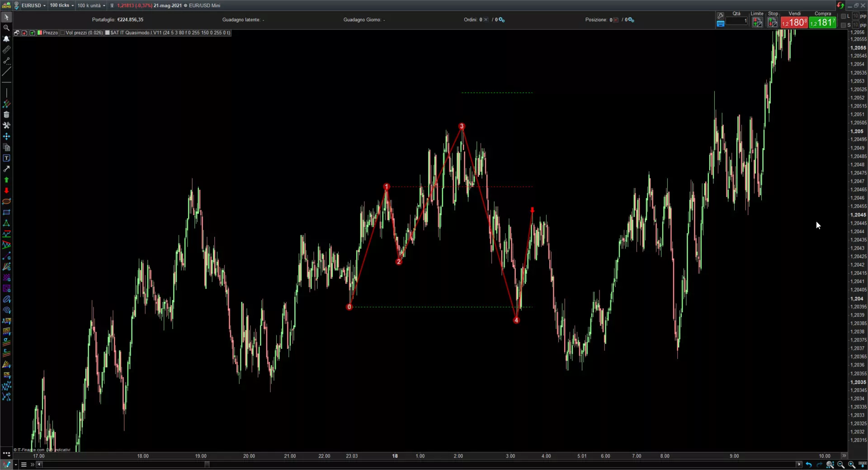This screenshot has width=868, height=470.
Task: Detach the chart panel window icon
Action: (x=16, y=33)
